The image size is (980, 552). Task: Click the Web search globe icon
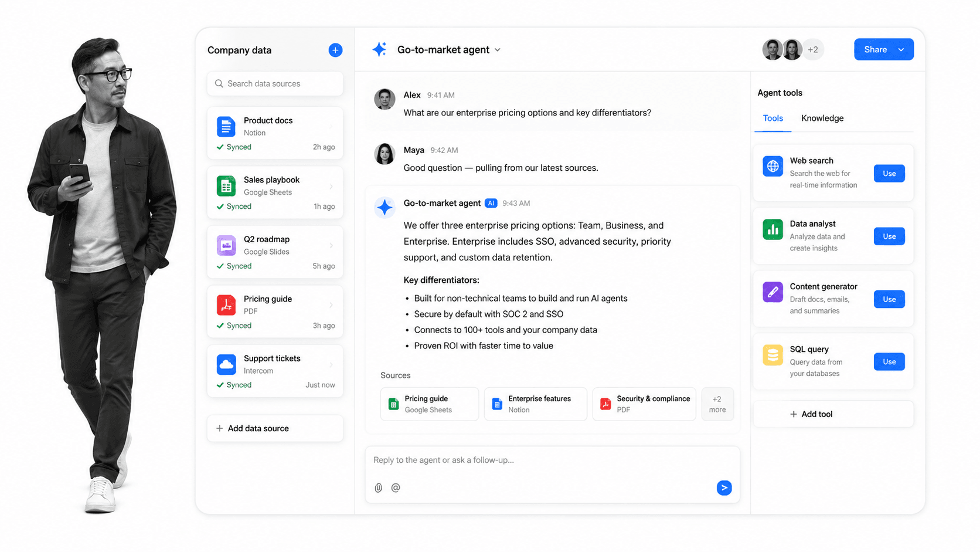tap(773, 166)
